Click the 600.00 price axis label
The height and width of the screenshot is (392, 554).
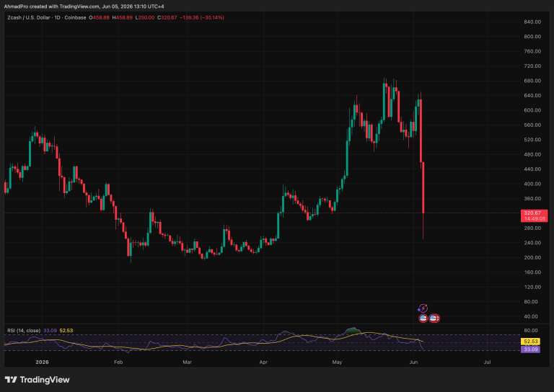(x=532, y=110)
